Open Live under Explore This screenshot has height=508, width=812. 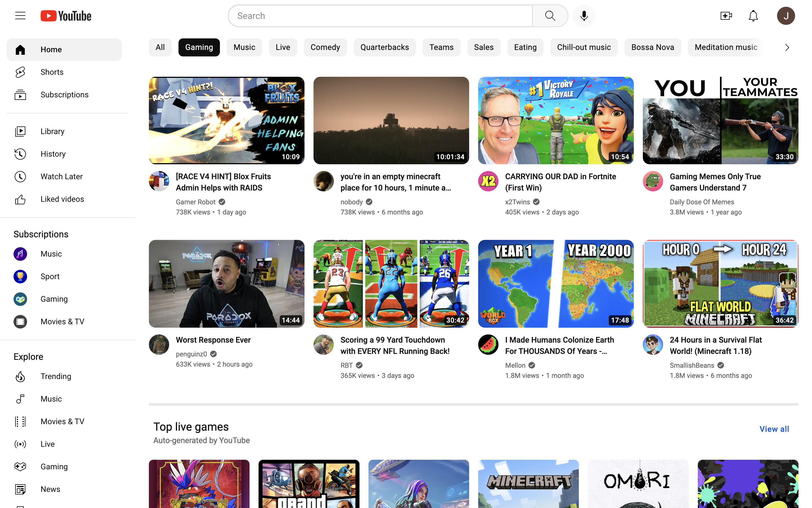tap(64, 444)
